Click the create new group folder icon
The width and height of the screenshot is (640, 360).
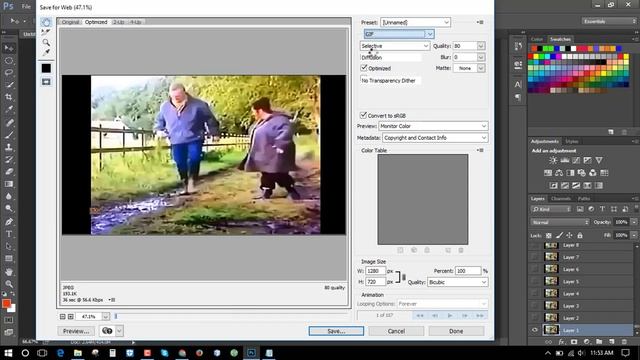click(599, 342)
